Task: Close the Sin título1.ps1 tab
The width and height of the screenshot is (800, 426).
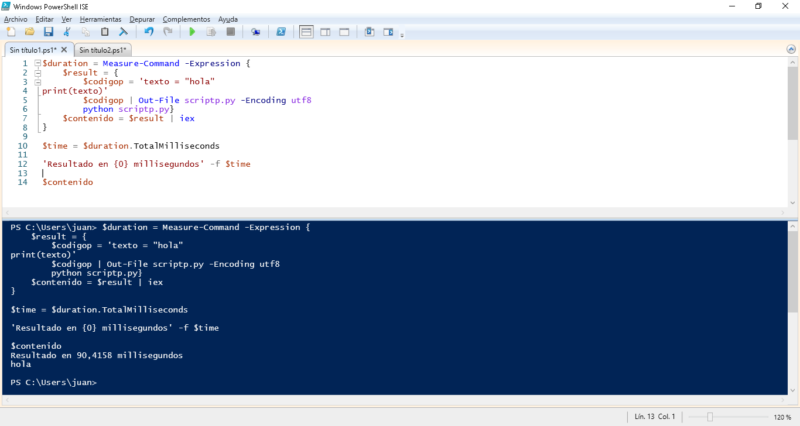Action: [x=65, y=50]
